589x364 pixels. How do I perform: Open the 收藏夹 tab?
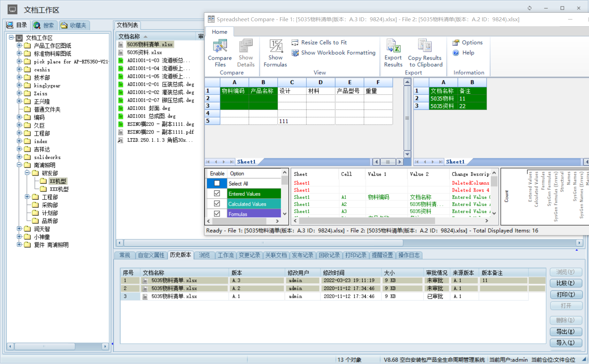74,25
